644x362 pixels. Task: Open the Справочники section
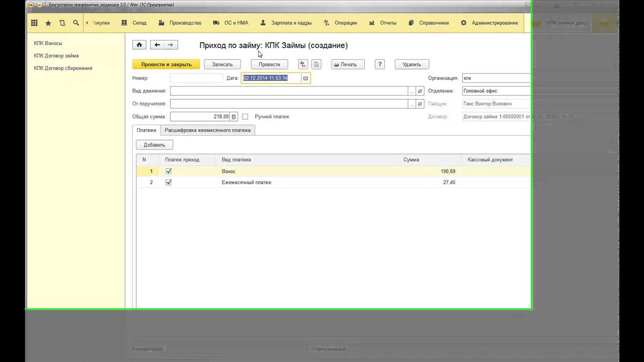point(429,23)
